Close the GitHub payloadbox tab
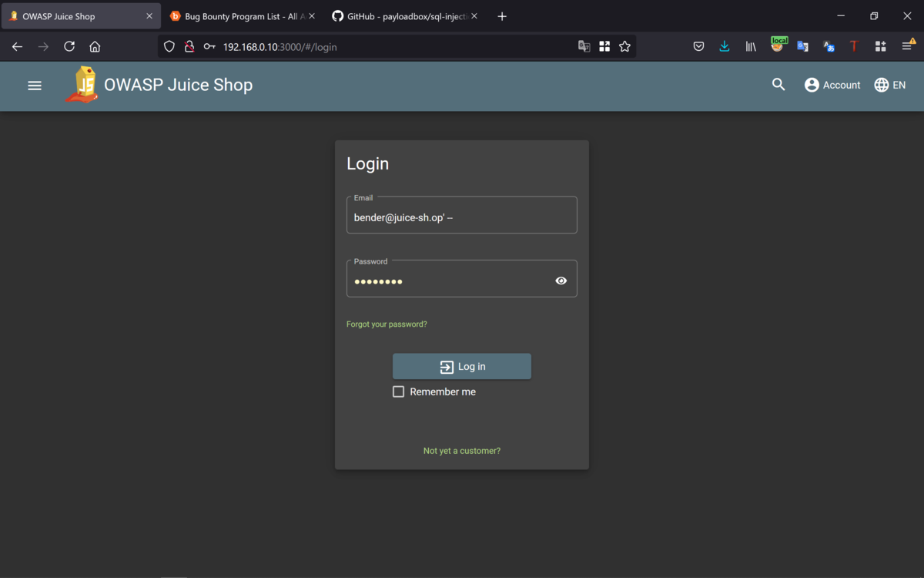This screenshot has width=924, height=578. pyautogui.click(x=474, y=16)
